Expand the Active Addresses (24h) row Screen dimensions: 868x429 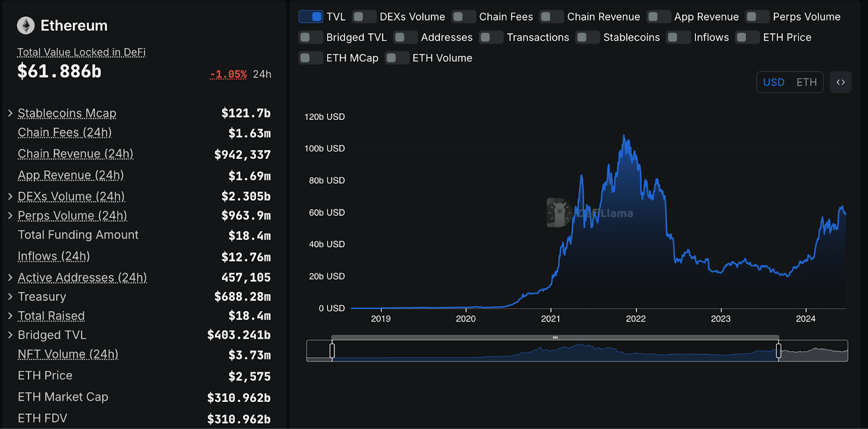[10, 277]
